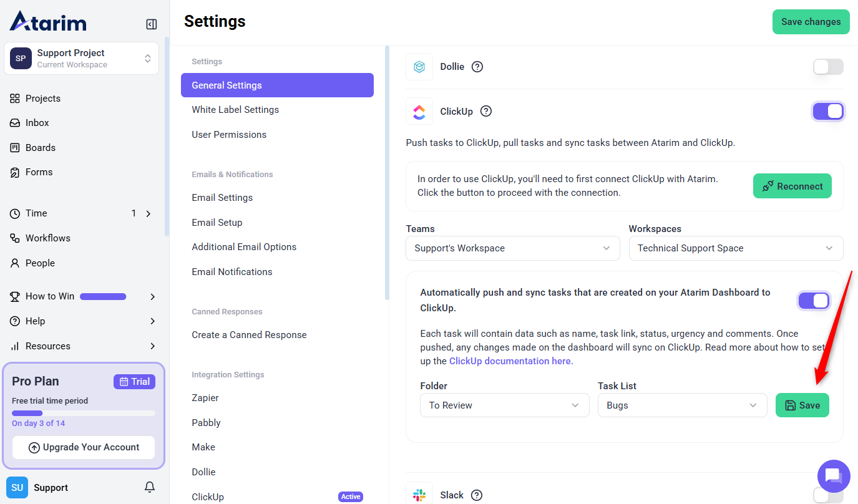Click the Dollie help question mark
Image resolution: width=858 pixels, height=504 pixels.
(477, 67)
